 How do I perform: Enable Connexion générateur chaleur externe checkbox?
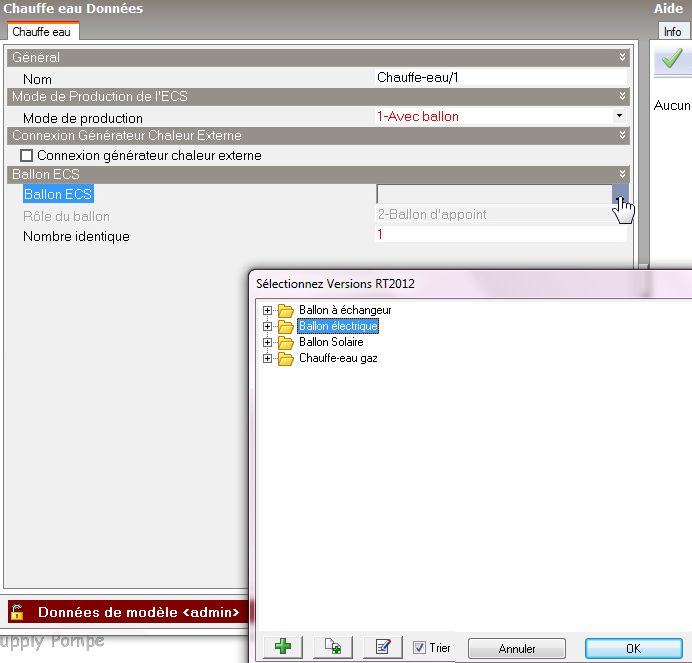tap(27, 156)
